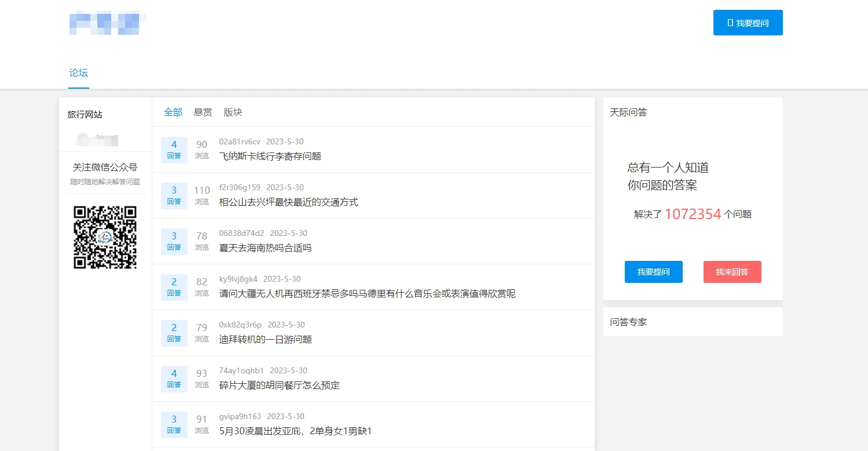Open the post 碎片大厦的胡同餐厅怎么预定
The height and width of the screenshot is (451, 868).
click(279, 385)
